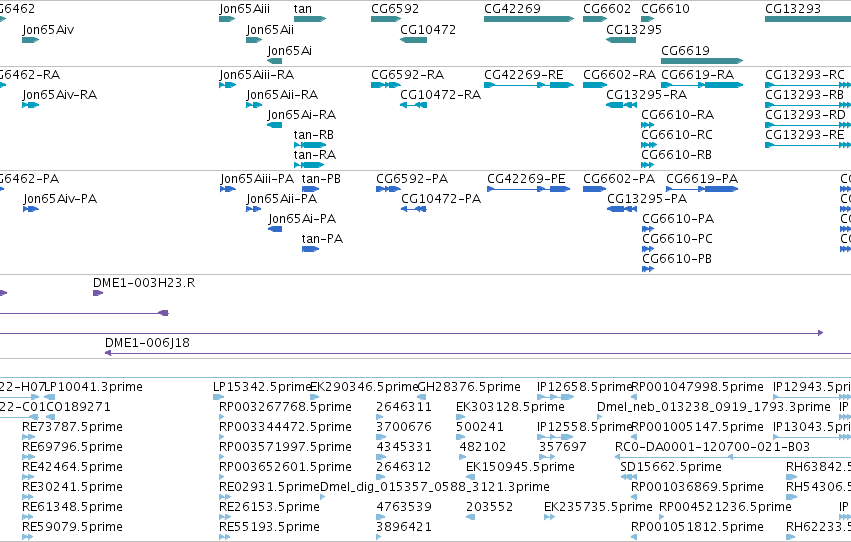Click the RP004521236.5prime EST
Viewport: 851px width, 542px height.
pos(662,518)
